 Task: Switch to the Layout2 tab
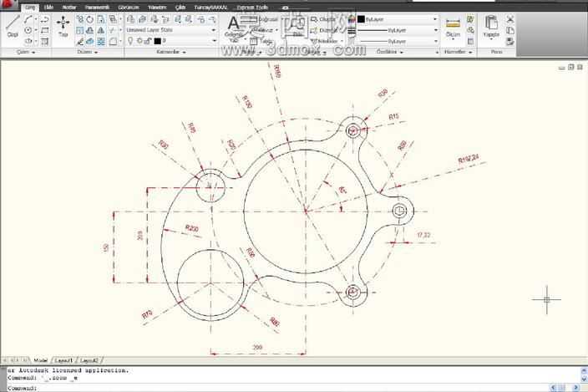click(x=89, y=360)
